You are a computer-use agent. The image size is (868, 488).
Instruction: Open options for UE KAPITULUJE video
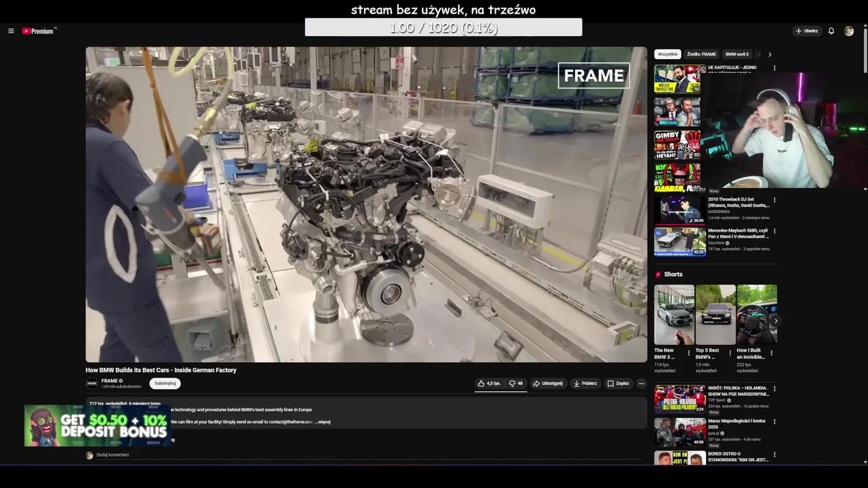pos(774,68)
